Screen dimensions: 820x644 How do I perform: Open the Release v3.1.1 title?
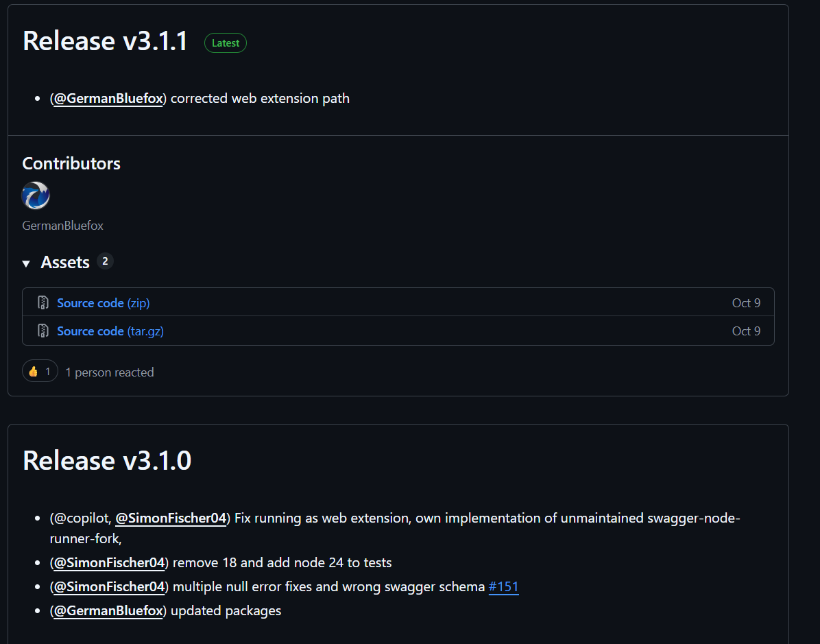coord(105,41)
